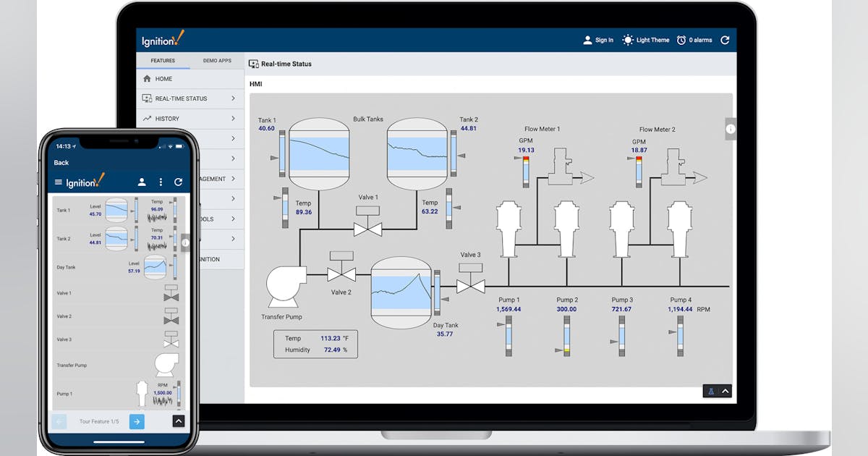Viewport: 868px width, 456px height.
Task: Click the flask icon below the HMI view
Action: [712, 391]
